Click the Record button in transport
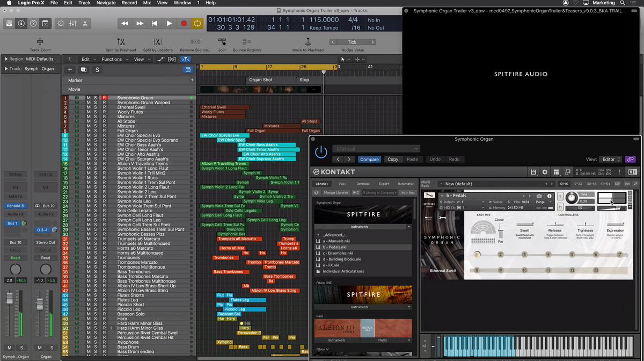Screen dimensions: 644x361 click(184, 24)
